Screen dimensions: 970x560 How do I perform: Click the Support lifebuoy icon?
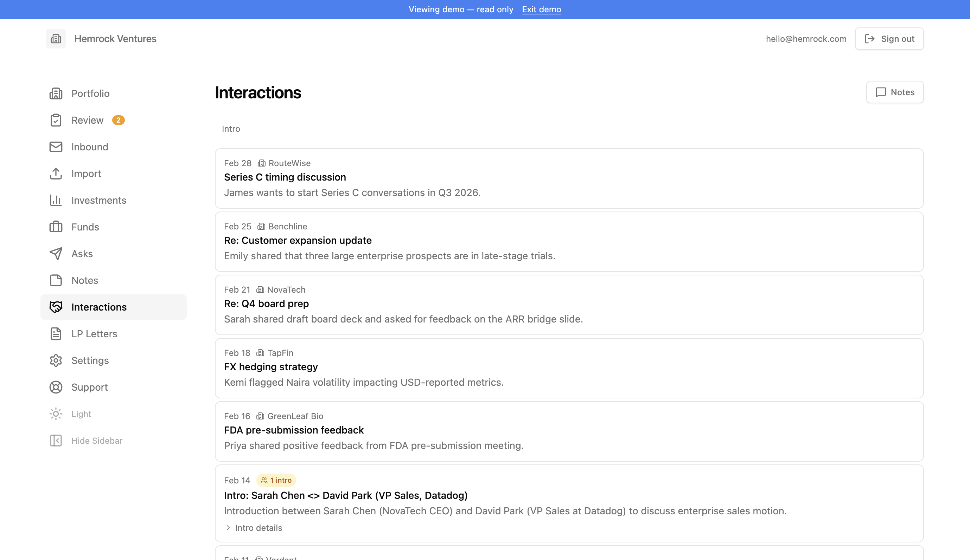click(56, 387)
